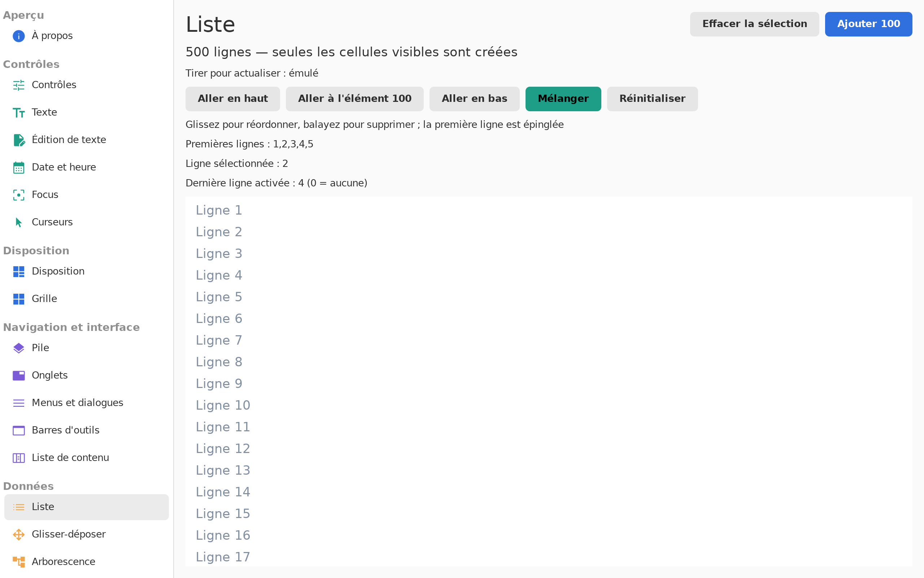Select row Ligne 14
Viewport: 924px width, 578px height.
(549, 492)
